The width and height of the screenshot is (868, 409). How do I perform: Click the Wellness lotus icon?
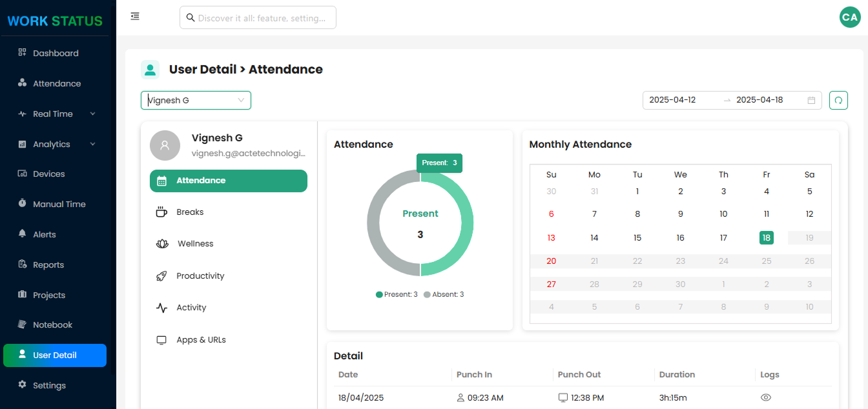pyautogui.click(x=162, y=244)
